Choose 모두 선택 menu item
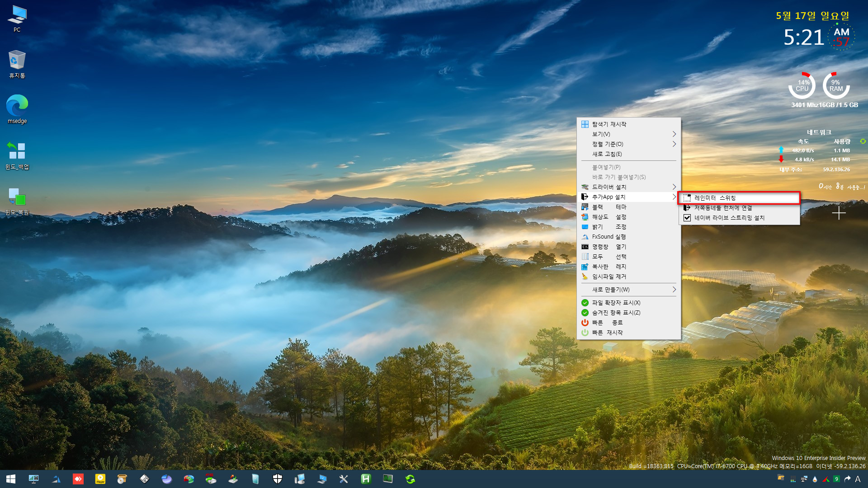The image size is (868, 488). [628, 257]
